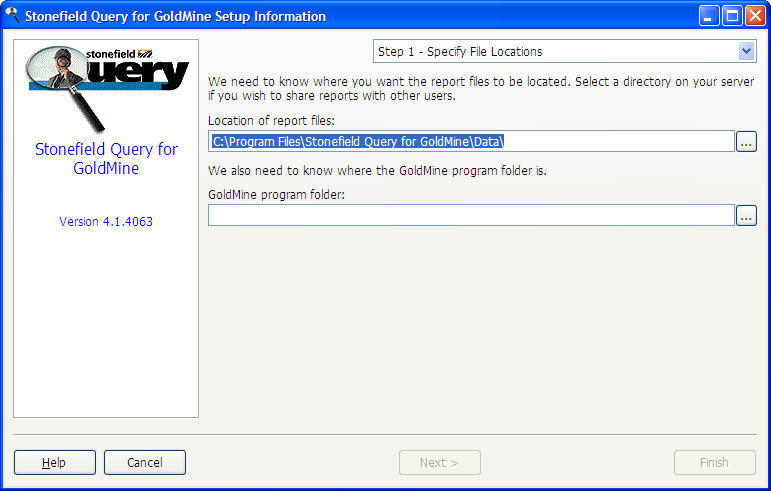Screen dimensions: 771x491
Task: Click the "GoldMine program folder:" label
Action: 276,195
